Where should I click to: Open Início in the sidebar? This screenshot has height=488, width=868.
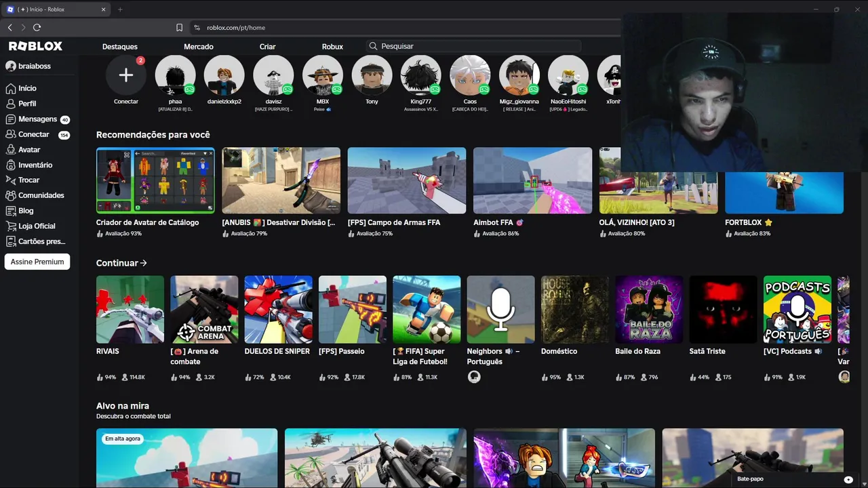pyautogui.click(x=27, y=88)
